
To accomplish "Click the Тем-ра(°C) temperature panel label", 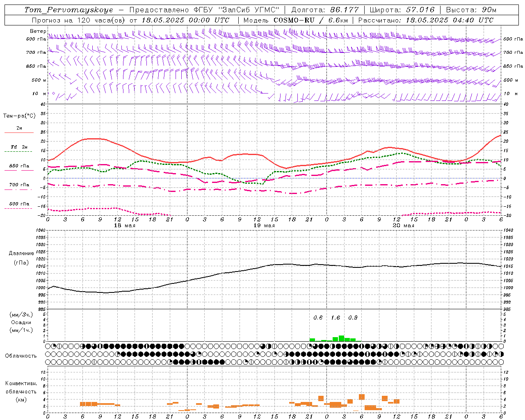I will coord(19,116).
